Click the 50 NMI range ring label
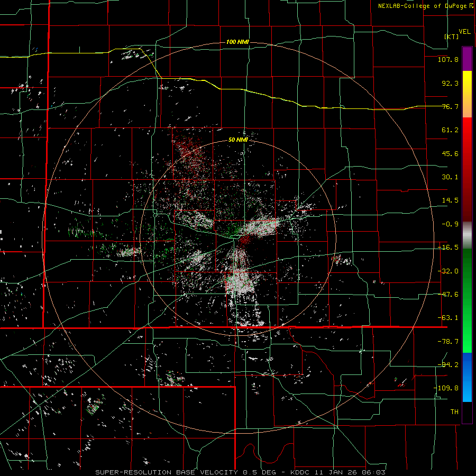Image resolution: width=476 pixels, height=476 pixels. coord(238,140)
